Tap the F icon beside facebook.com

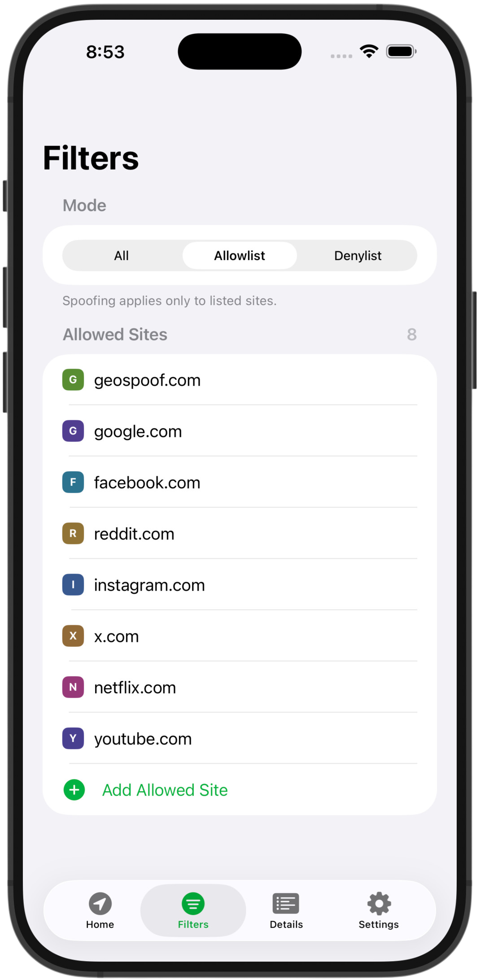(73, 482)
